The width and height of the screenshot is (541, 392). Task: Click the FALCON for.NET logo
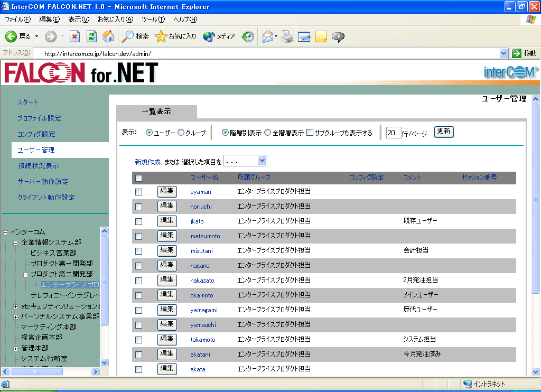pos(81,73)
